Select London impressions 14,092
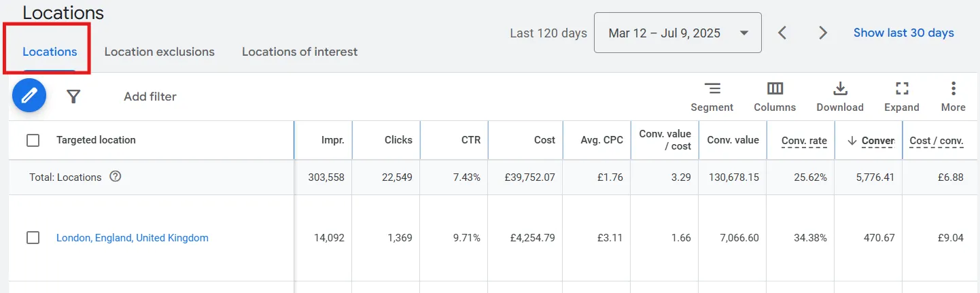The height and width of the screenshot is (293, 980). pos(329,238)
